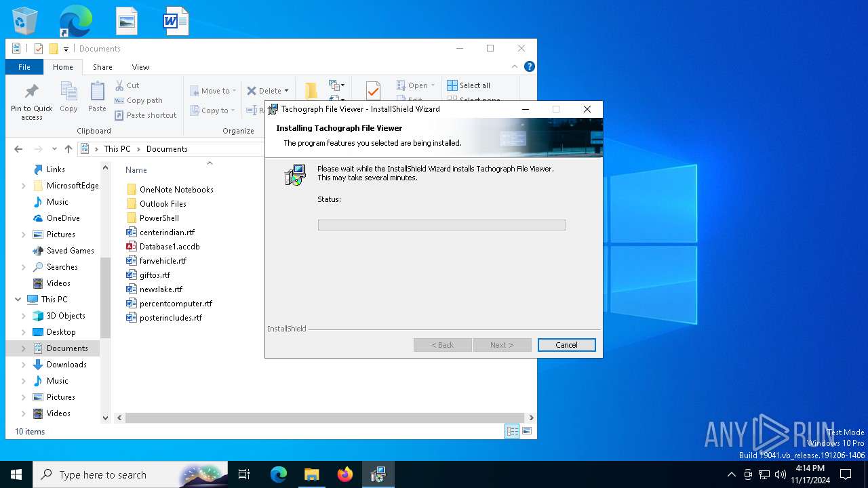Select the posterincludes.rtf file
This screenshot has width=868, height=488.
click(164, 318)
